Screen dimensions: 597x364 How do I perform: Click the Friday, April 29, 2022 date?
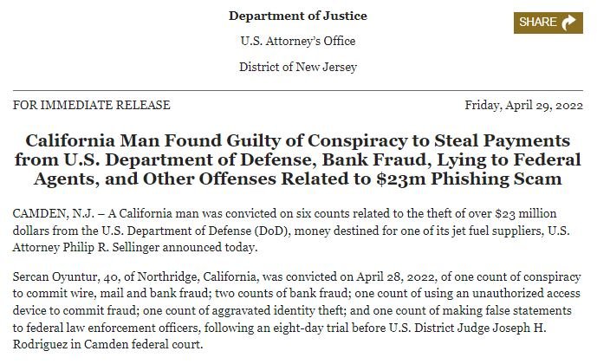[523, 105]
